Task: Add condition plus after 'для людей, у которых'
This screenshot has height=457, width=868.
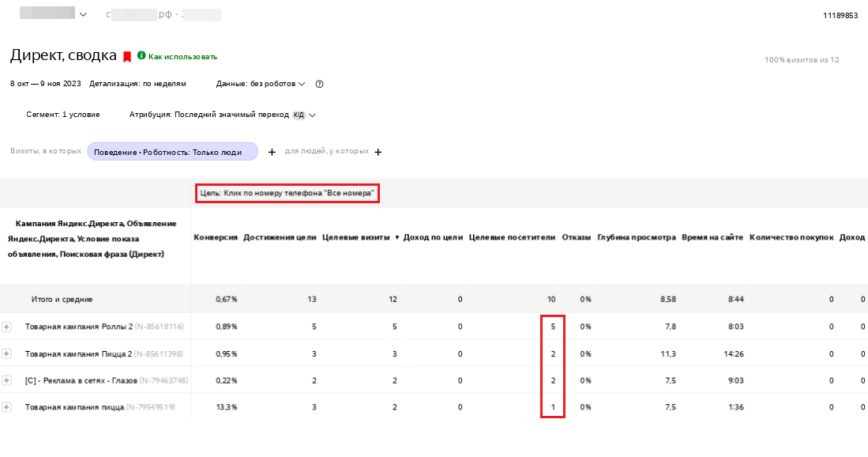Action: tap(378, 152)
